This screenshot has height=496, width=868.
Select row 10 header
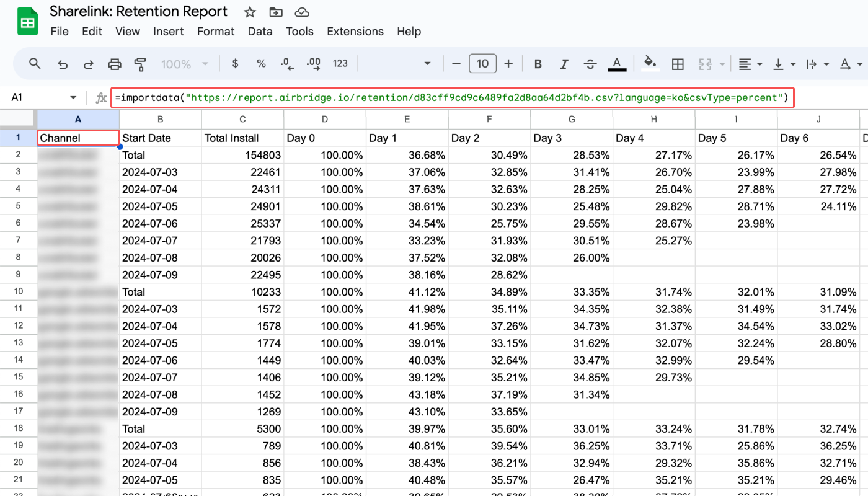19,291
